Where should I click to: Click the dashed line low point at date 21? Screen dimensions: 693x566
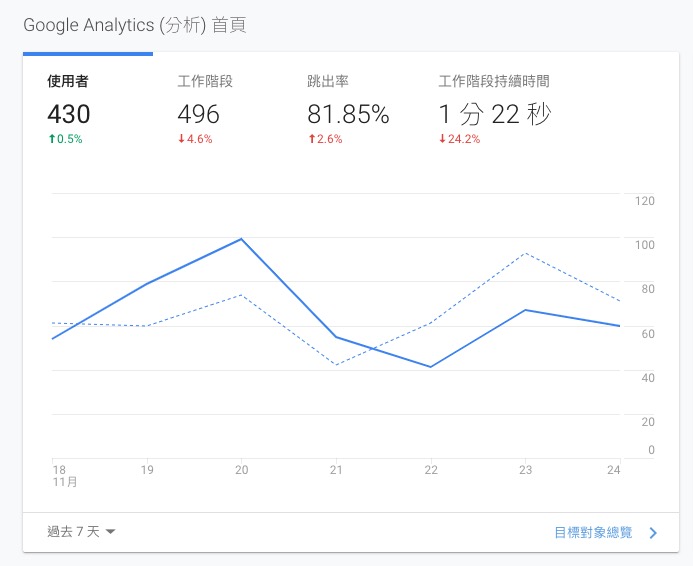336,365
